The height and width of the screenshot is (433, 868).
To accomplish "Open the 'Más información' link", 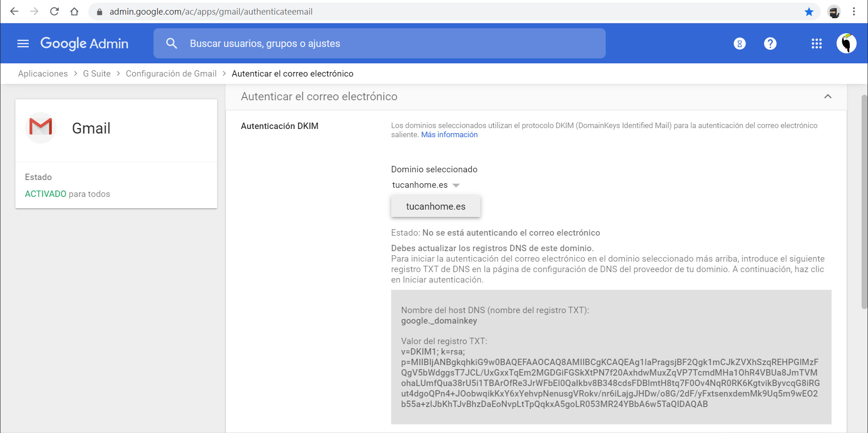I will tap(449, 134).
